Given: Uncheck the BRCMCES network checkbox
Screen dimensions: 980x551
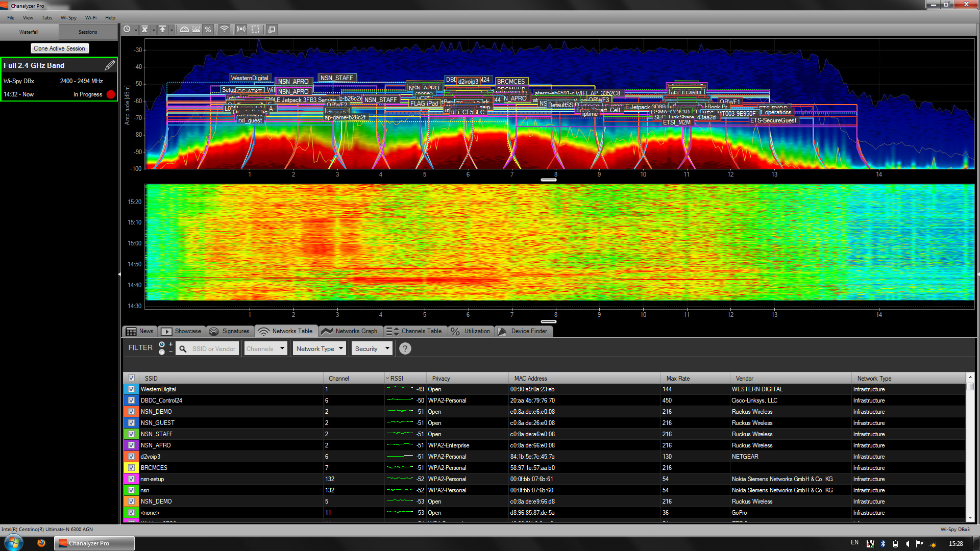Looking at the screenshot, I should [131, 468].
